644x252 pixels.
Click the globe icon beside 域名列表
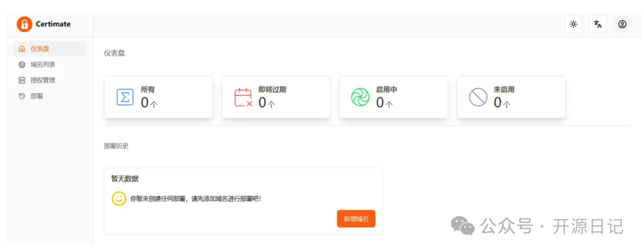22,64
